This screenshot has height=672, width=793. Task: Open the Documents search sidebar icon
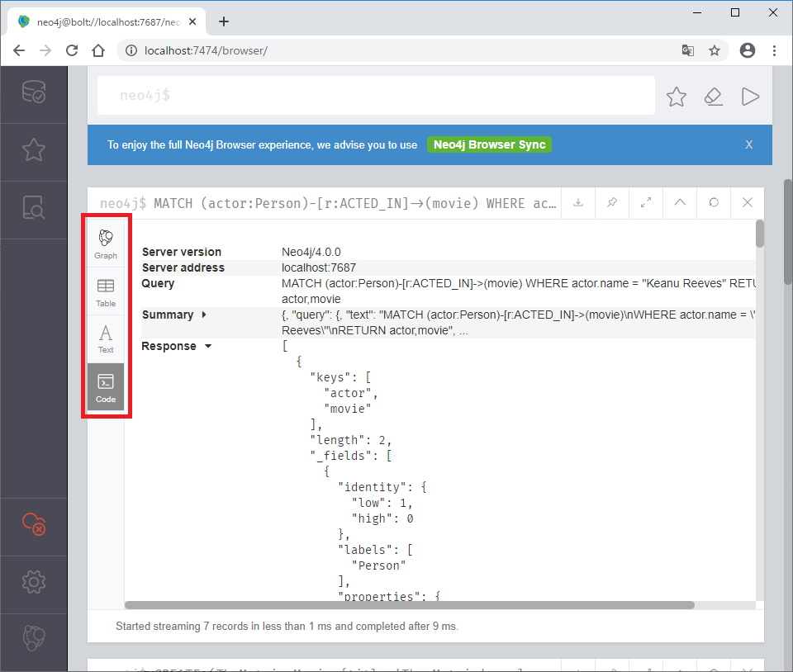click(34, 207)
